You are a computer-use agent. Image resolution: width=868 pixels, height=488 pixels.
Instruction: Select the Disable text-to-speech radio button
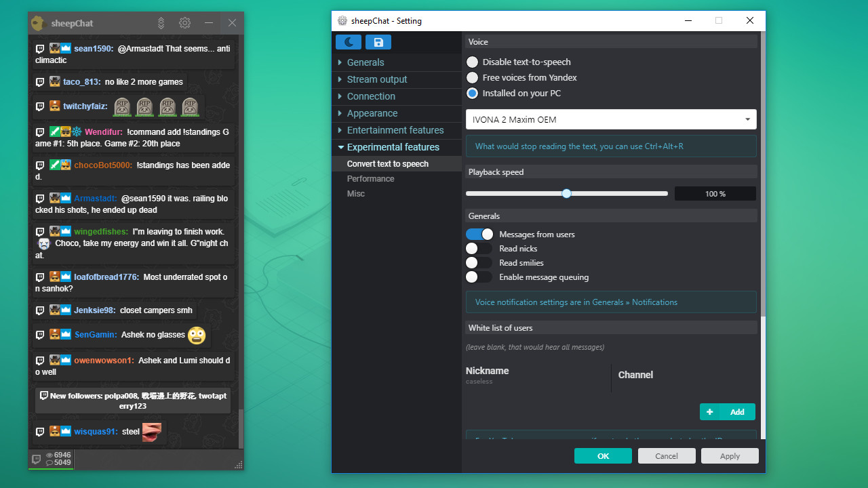tap(472, 62)
